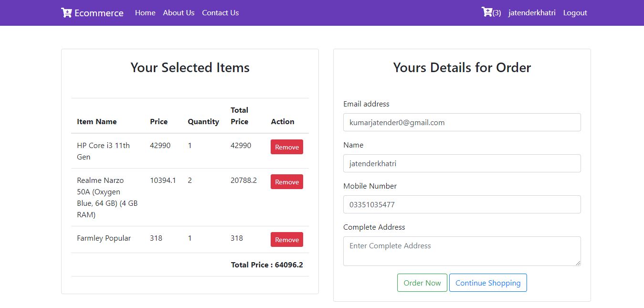Click the shopping cart logo icon
The image size is (644, 308).
click(66, 12)
